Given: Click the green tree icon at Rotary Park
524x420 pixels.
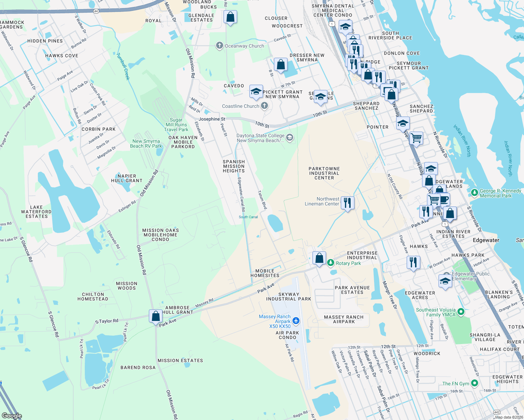Looking at the screenshot, I should (x=331, y=262).
